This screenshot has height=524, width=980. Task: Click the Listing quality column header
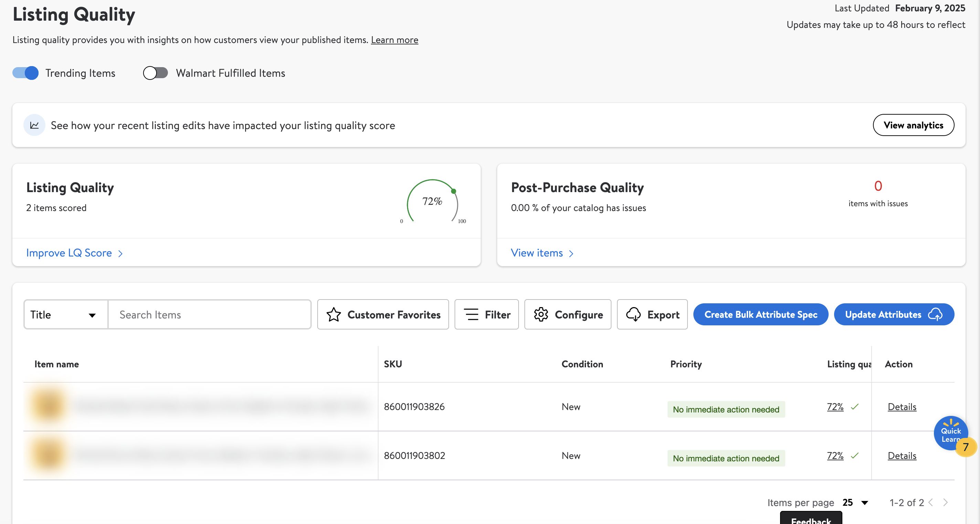(x=849, y=364)
